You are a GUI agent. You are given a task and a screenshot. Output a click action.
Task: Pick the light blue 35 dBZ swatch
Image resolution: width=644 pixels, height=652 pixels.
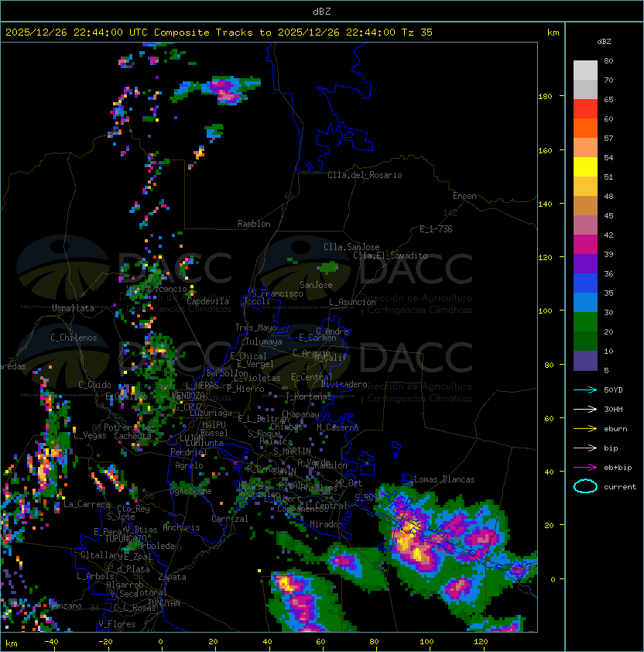click(x=585, y=302)
